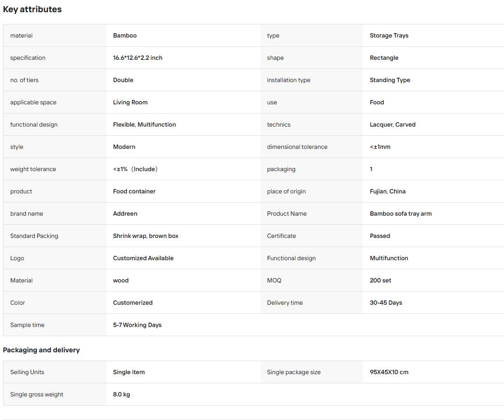This screenshot has height=420, width=504.
Task: Select the Shrink wrap, brown box value
Action: [x=145, y=236]
